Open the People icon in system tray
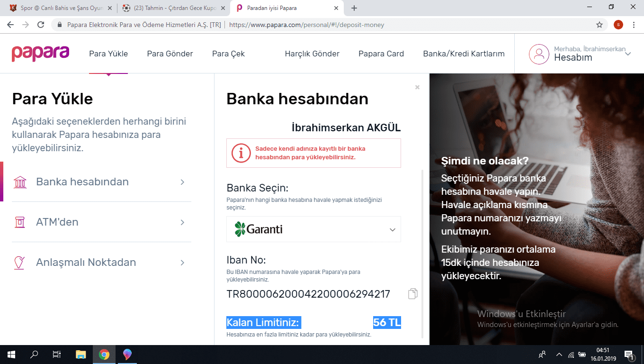The width and height of the screenshot is (644, 364). pyautogui.click(x=543, y=355)
